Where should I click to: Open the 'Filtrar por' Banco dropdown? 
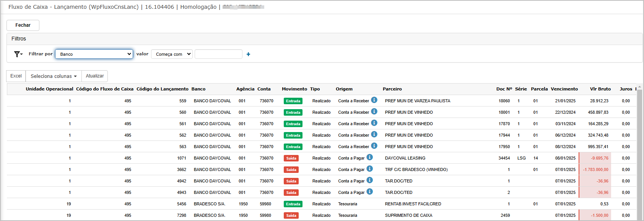pos(94,54)
